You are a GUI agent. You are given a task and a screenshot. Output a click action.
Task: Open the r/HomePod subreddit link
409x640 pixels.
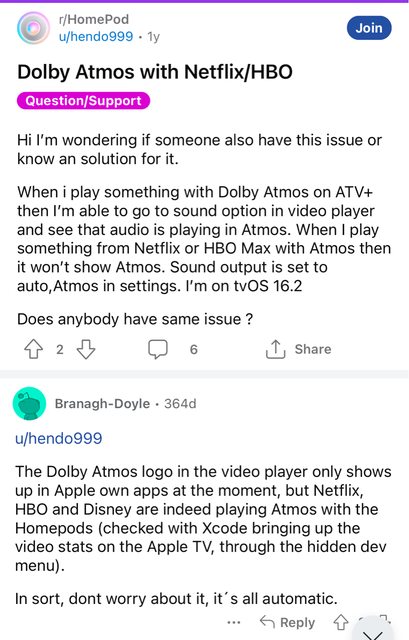pyautogui.click(x=93, y=19)
